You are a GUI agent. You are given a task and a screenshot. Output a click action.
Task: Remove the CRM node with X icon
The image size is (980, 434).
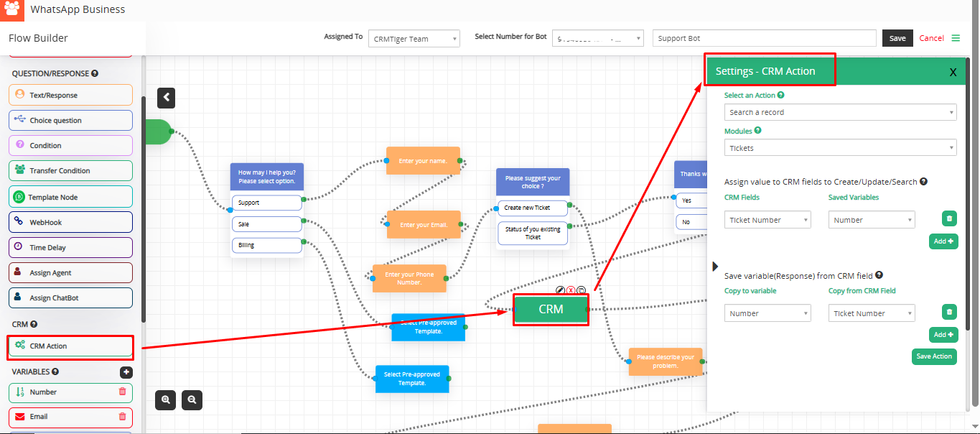pos(571,290)
